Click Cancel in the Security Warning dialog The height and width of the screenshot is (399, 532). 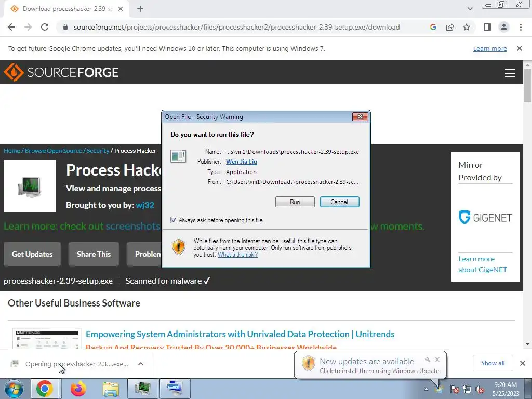click(339, 202)
